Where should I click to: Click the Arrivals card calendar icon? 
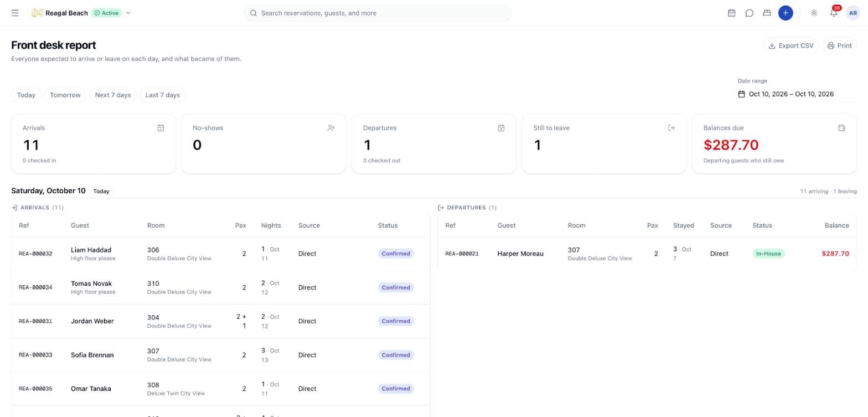161,128
